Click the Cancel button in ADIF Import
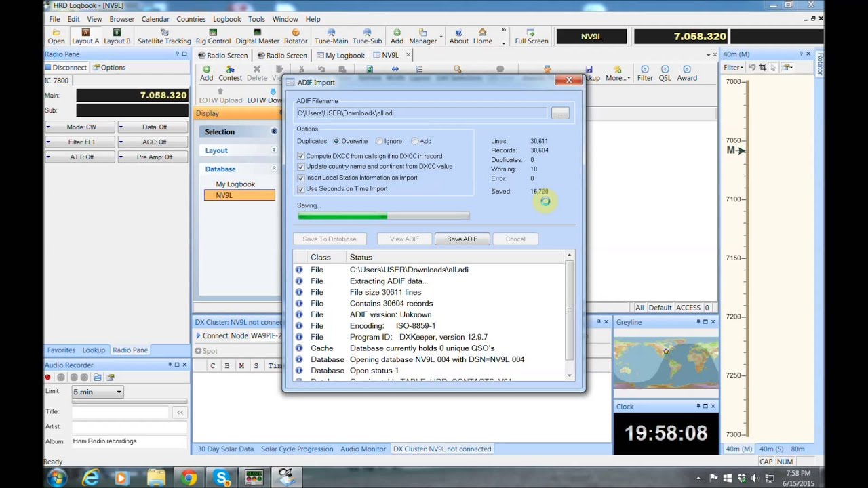This screenshot has width=868, height=488. click(x=515, y=239)
